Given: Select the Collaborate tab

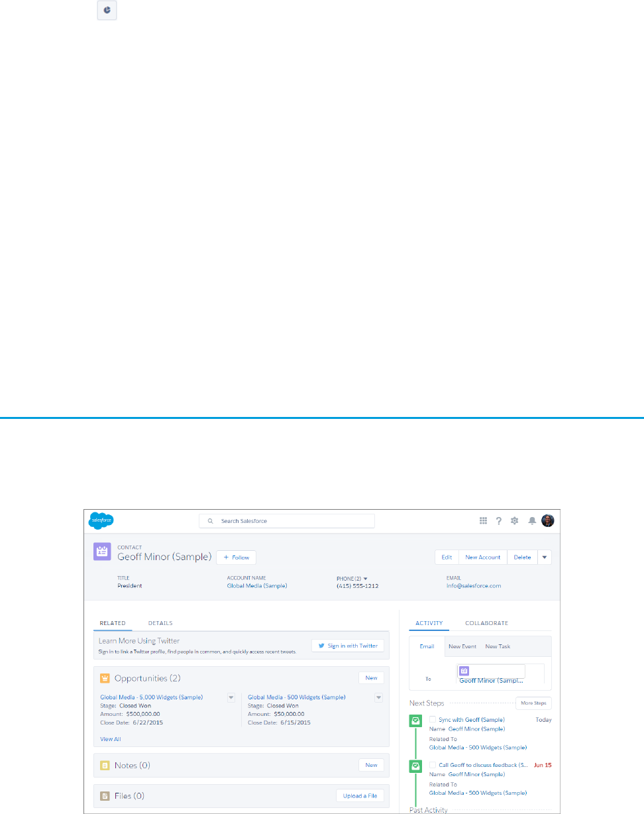Looking at the screenshot, I should (x=487, y=623).
